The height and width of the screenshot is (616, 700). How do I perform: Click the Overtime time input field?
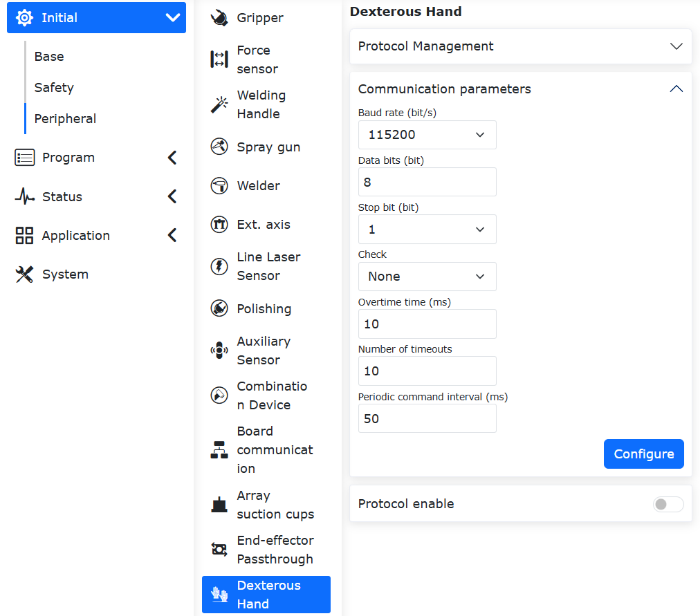pos(427,324)
